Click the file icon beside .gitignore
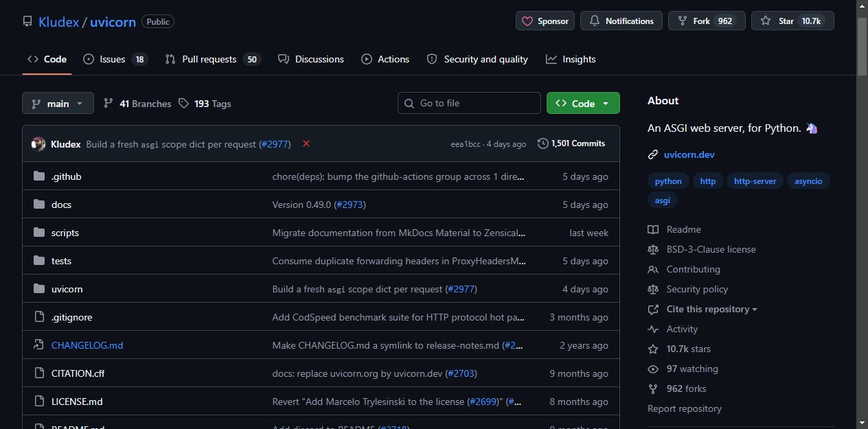This screenshot has height=429, width=868. point(39,317)
